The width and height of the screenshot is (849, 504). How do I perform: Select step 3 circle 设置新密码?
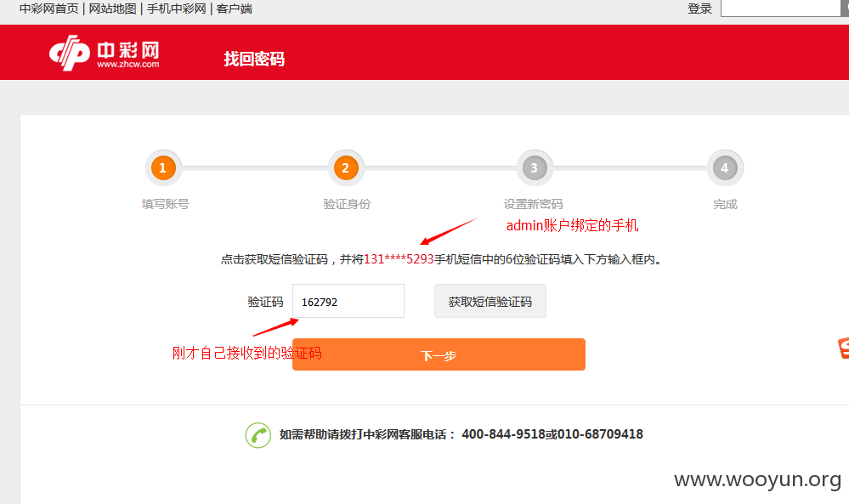click(x=535, y=167)
